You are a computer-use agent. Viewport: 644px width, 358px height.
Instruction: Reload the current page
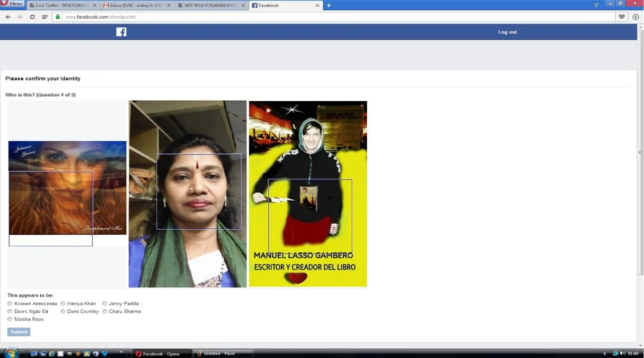point(32,17)
